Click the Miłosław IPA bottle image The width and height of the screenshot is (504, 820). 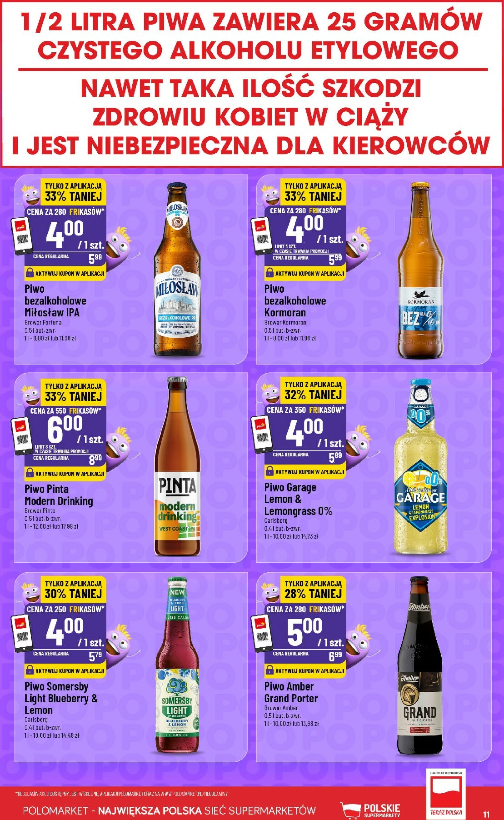click(177, 270)
